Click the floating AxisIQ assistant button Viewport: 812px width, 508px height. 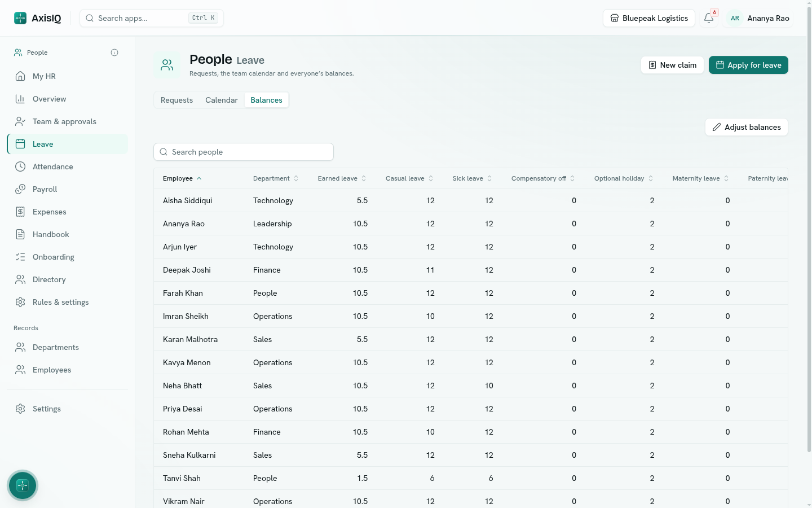pos(23,485)
